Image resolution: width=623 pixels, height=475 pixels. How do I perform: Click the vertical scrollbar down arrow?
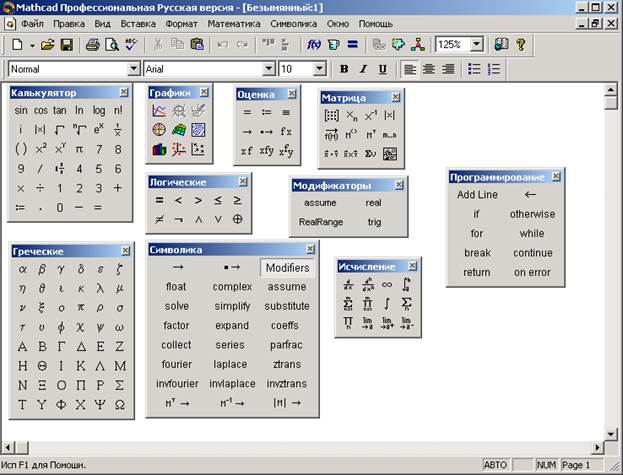pos(611,434)
